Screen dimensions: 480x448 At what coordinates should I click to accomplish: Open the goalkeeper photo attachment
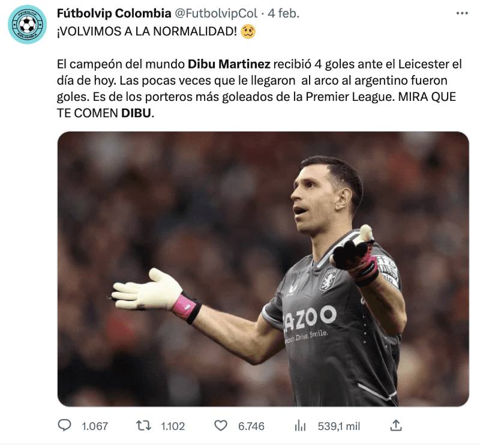[x=263, y=269]
